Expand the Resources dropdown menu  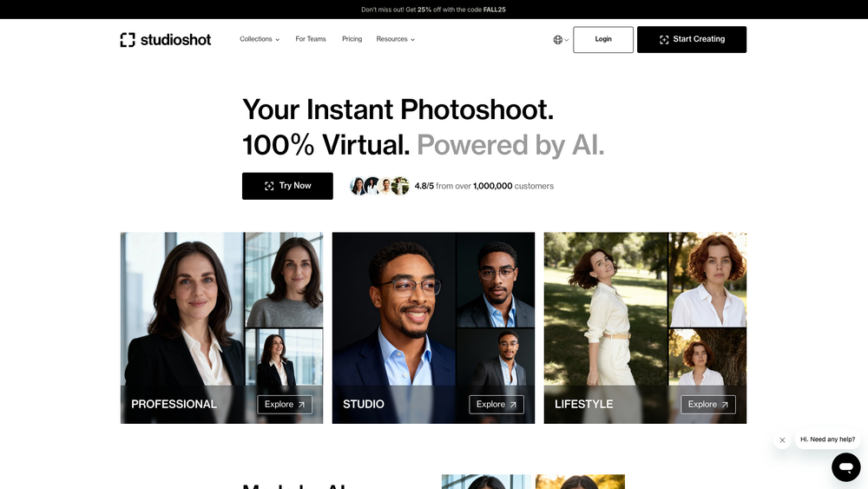pyautogui.click(x=395, y=39)
